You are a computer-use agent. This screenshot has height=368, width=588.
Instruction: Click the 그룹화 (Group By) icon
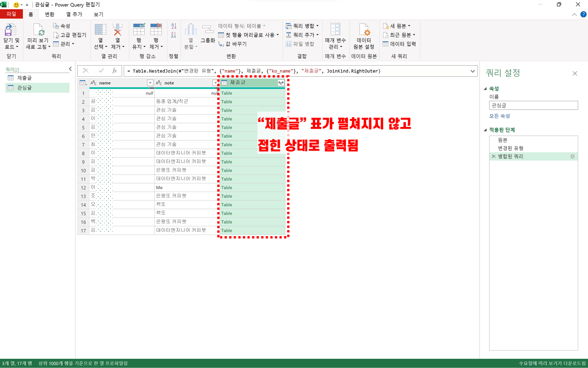pyautogui.click(x=208, y=29)
